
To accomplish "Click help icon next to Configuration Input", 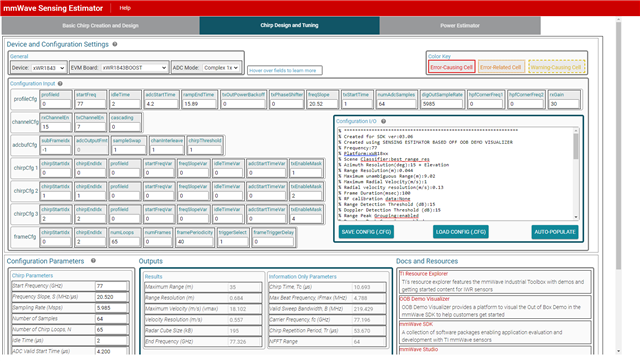I will [x=60, y=83].
